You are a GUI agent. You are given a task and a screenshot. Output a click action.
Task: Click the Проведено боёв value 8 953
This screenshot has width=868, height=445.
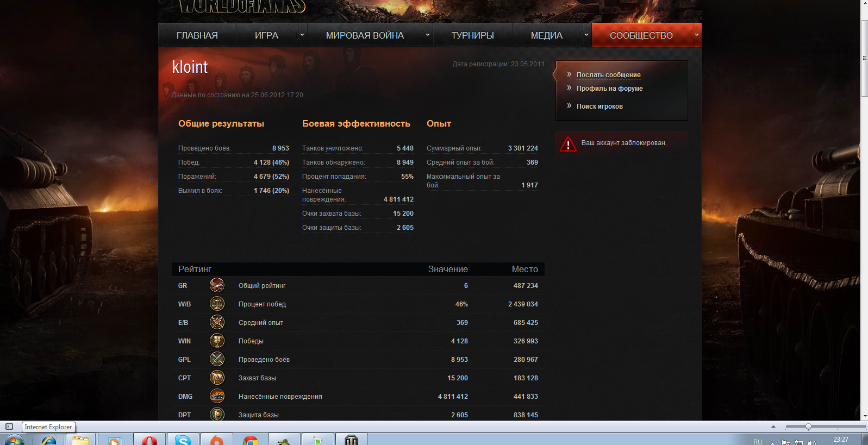click(x=280, y=148)
